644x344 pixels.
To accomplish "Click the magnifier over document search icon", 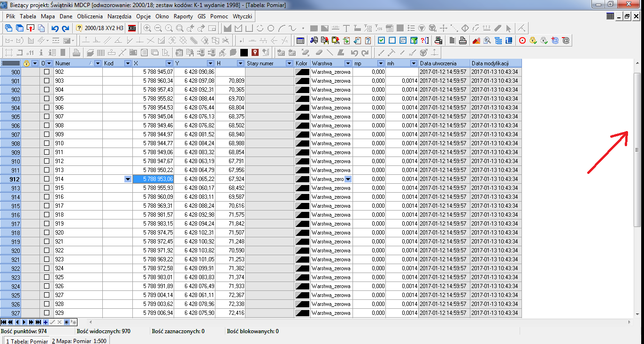I will pos(487,40).
